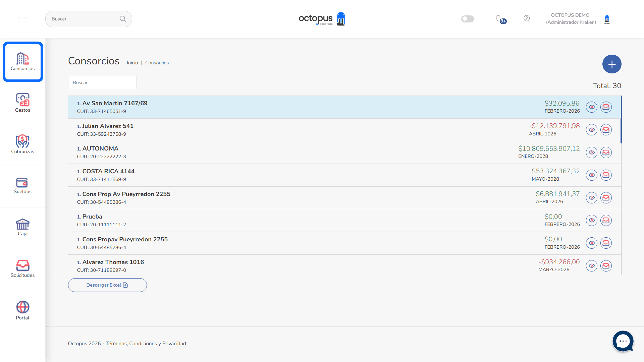The height and width of the screenshot is (362, 644).
Task: Add new consorcio with plus button
Action: 611,64
